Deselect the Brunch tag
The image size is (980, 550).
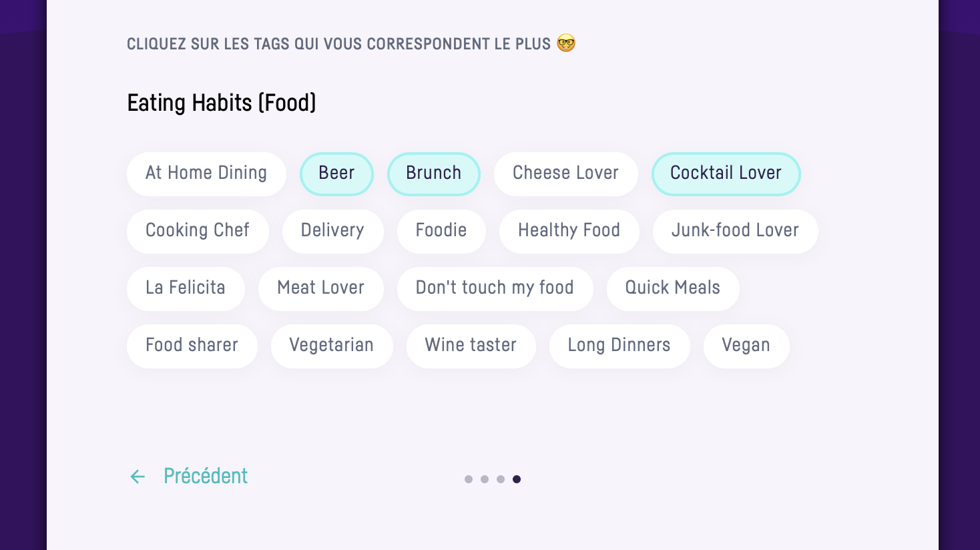[x=433, y=174]
